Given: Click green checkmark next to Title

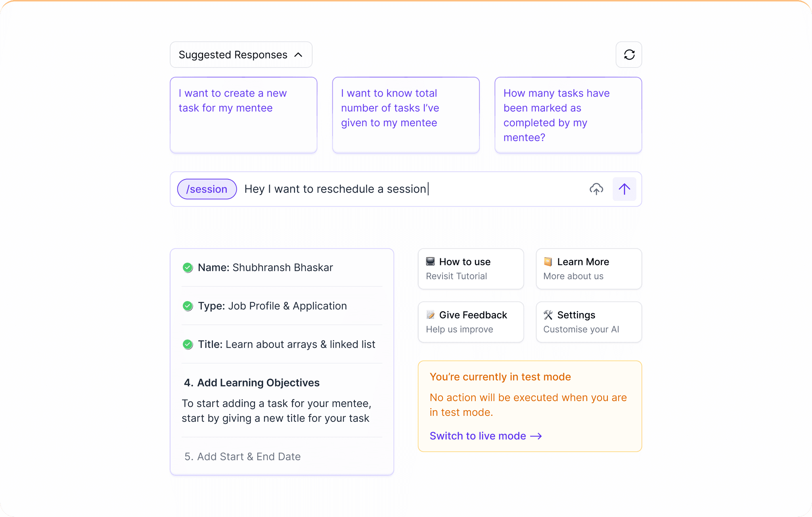Looking at the screenshot, I should (x=188, y=344).
